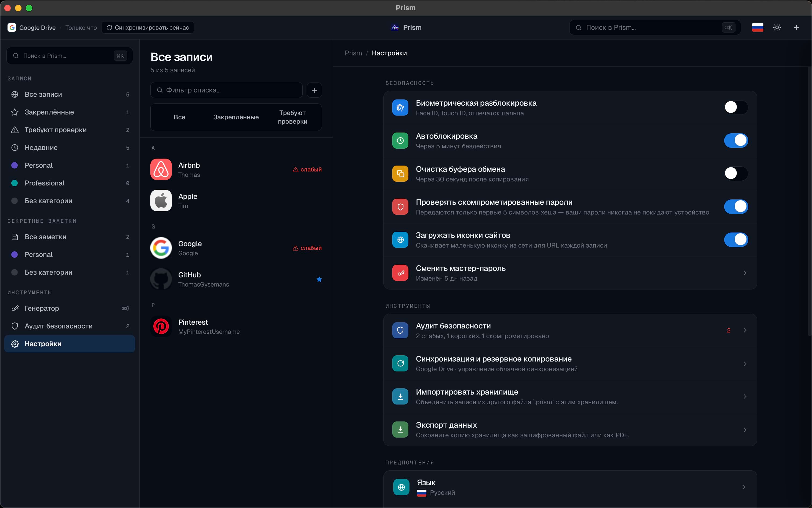Open Все записи in the sidebar

(70, 94)
